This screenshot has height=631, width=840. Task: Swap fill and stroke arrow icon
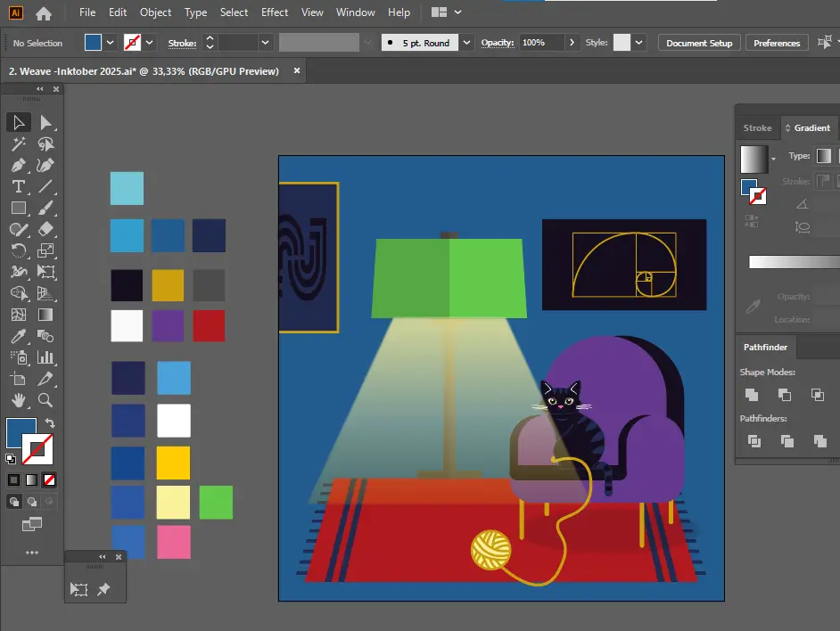[x=50, y=423]
